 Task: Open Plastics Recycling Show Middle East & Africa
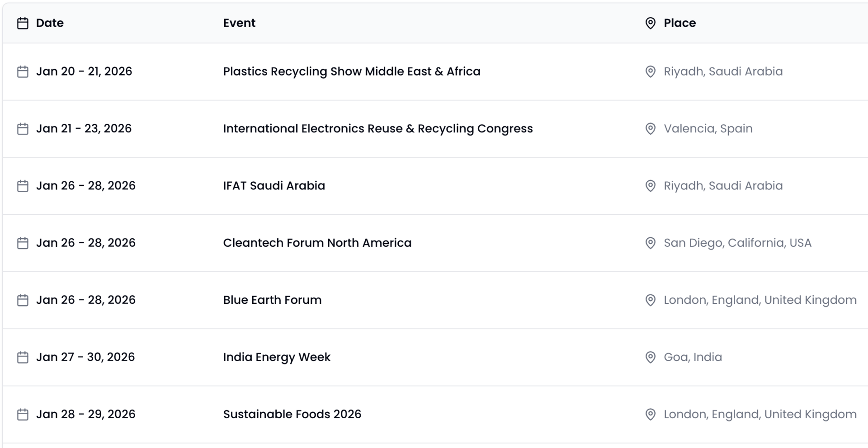[x=351, y=71]
